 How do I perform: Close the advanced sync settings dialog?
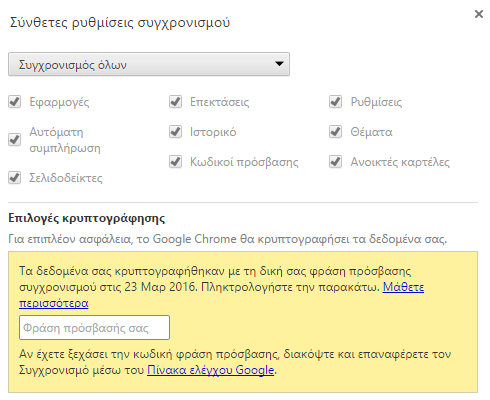(479, 14)
